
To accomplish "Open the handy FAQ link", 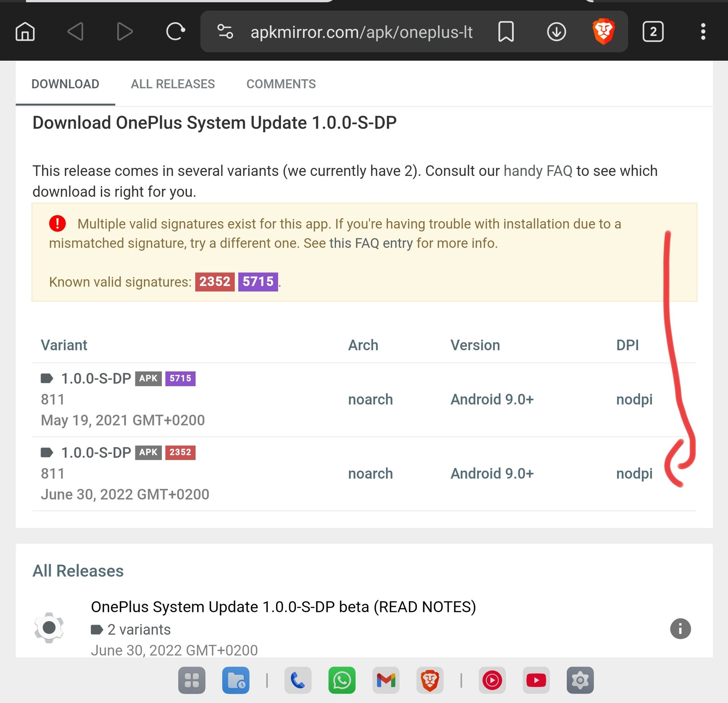I will click(538, 171).
